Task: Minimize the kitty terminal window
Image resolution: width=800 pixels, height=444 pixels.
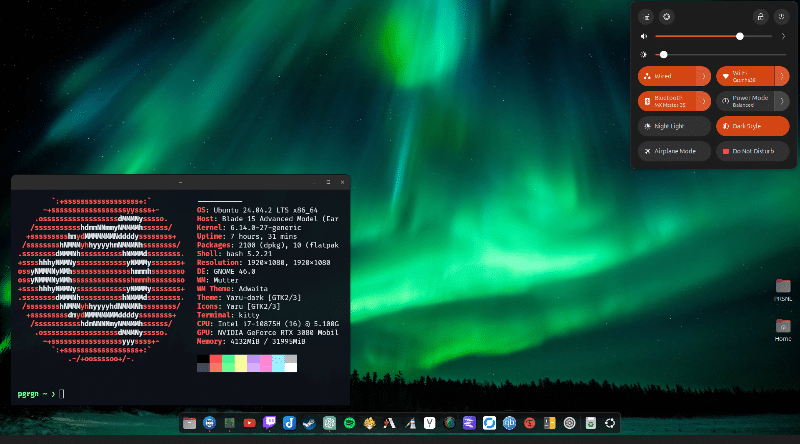Action: (x=314, y=182)
